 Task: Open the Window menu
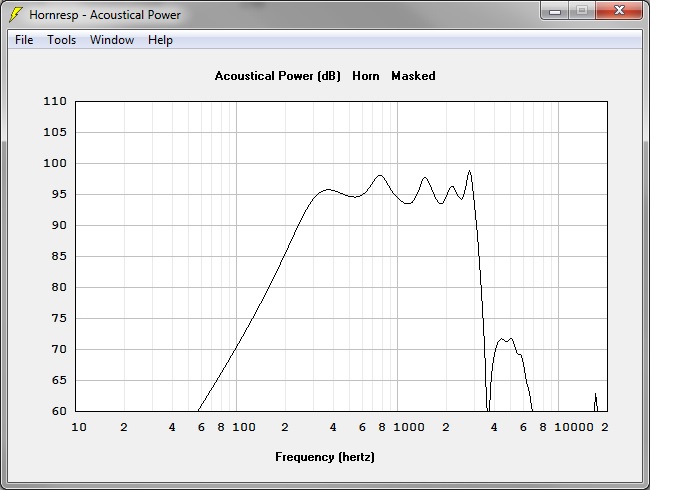[x=111, y=40]
